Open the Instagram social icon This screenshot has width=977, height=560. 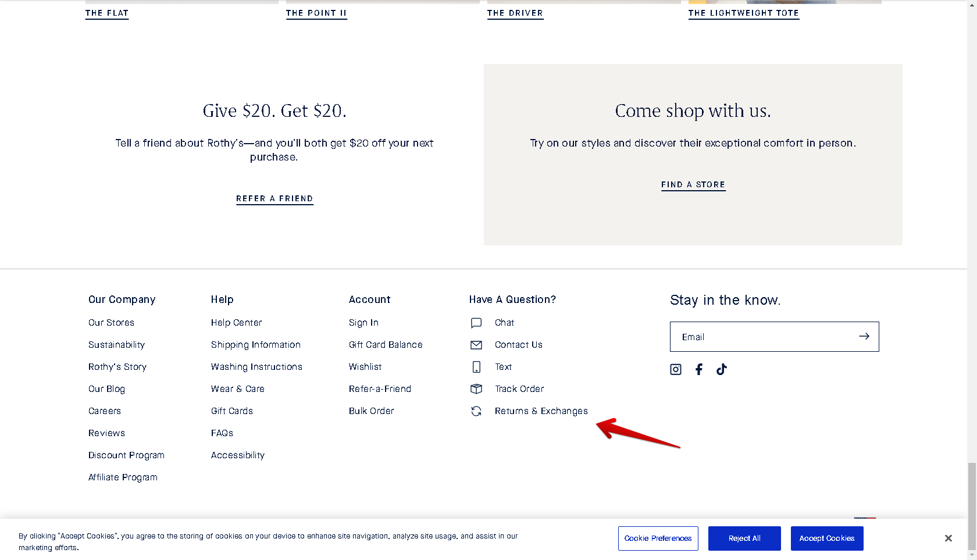click(x=676, y=369)
